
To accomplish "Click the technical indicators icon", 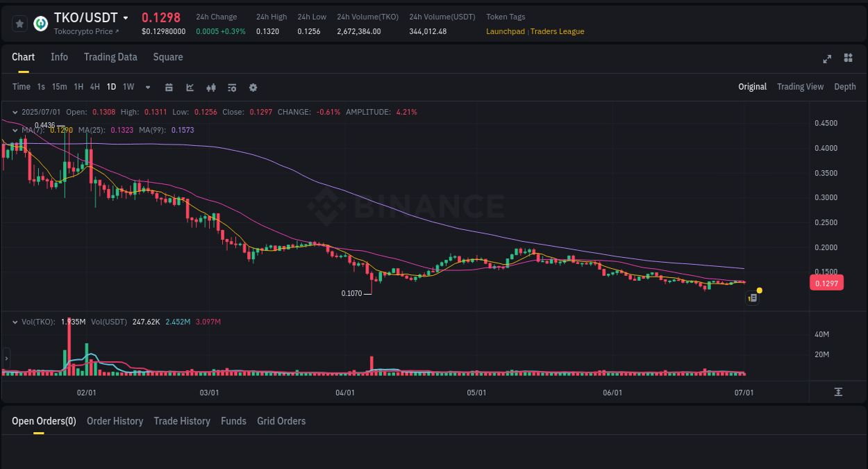I will (x=210, y=87).
